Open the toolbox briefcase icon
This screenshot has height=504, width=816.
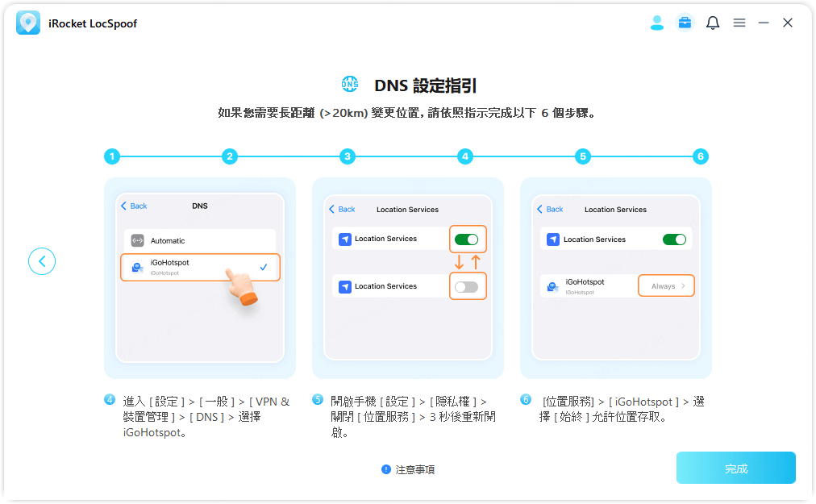[x=685, y=23]
